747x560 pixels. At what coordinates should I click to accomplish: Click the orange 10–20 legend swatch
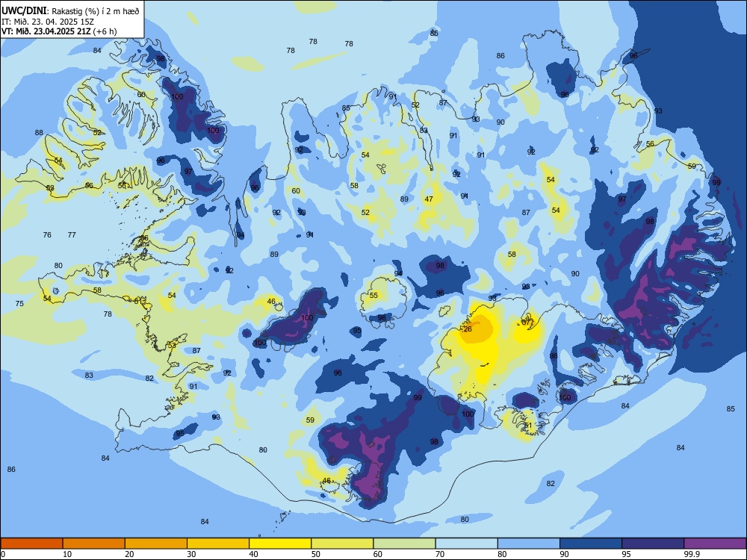[x=94, y=544]
